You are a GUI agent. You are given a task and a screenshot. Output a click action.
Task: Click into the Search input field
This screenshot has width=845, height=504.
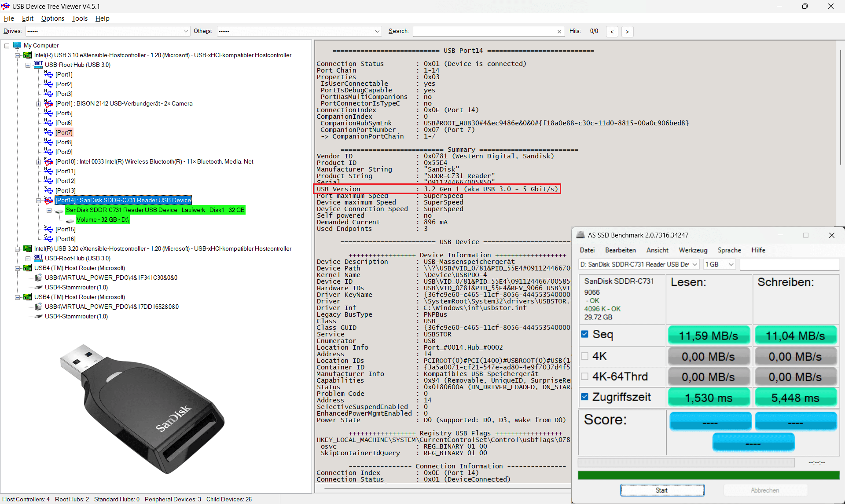tap(485, 31)
